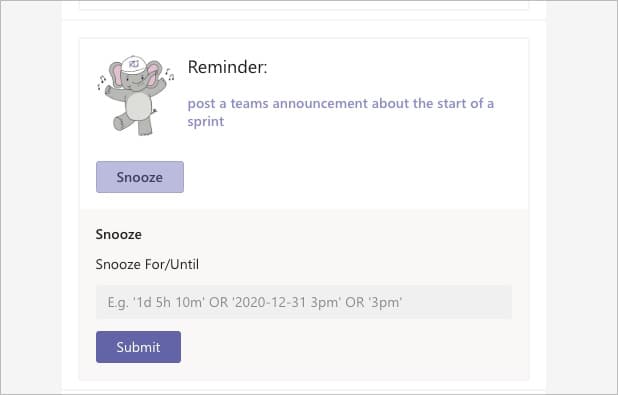The image size is (618, 395).
Task: Click the placeholder text "E.g. '1d 5h 10m'"
Action: tap(156, 302)
